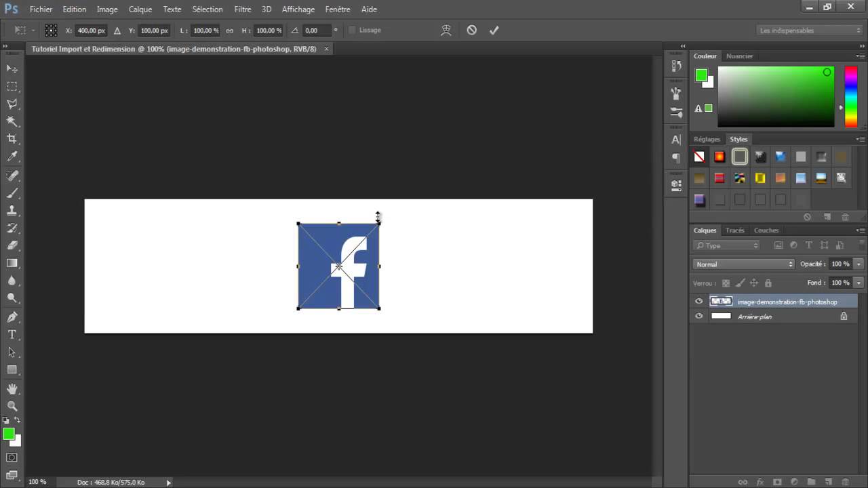
Task: Open the Normal blend mode dropdown
Action: (744, 264)
